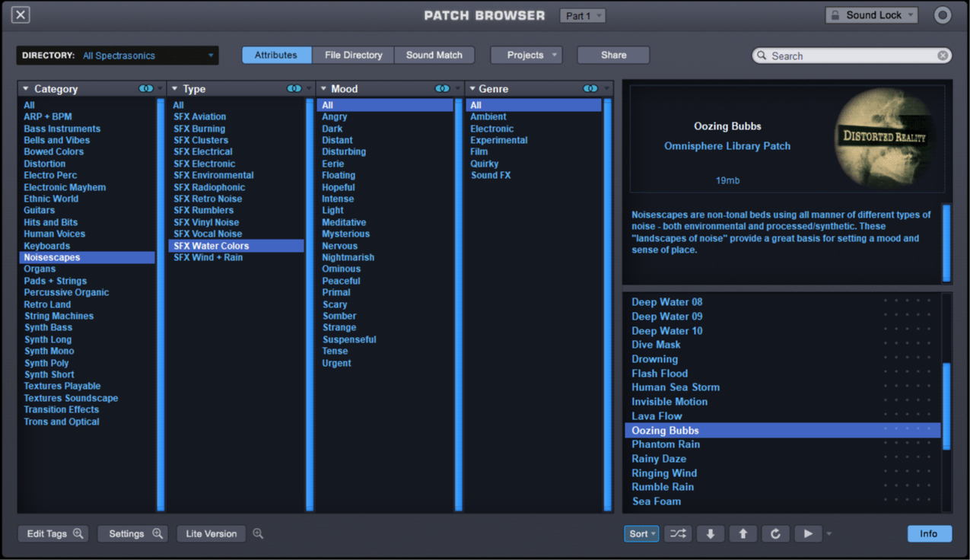The image size is (970, 560).
Task: Toggle the link icon in the Type column header
Action: [x=294, y=89]
